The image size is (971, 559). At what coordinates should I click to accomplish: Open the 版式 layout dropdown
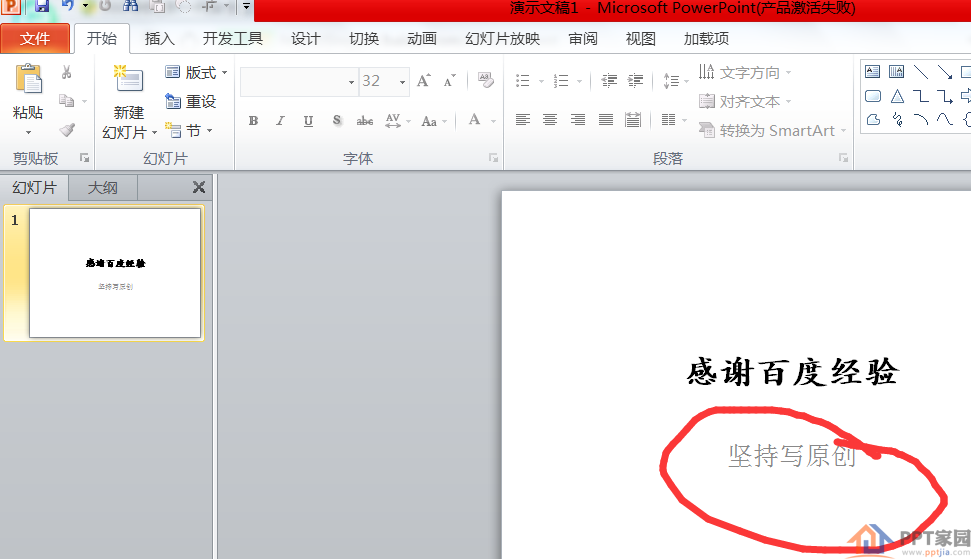[x=196, y=72]
